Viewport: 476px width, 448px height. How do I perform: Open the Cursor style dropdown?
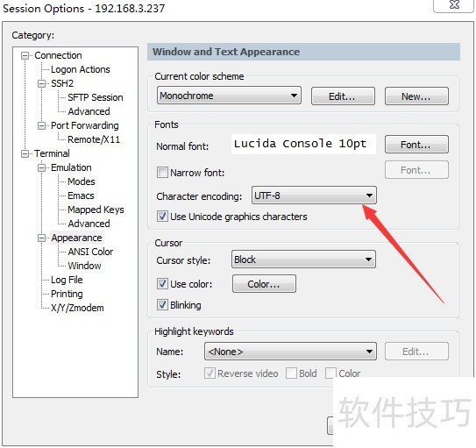point(303,260)
